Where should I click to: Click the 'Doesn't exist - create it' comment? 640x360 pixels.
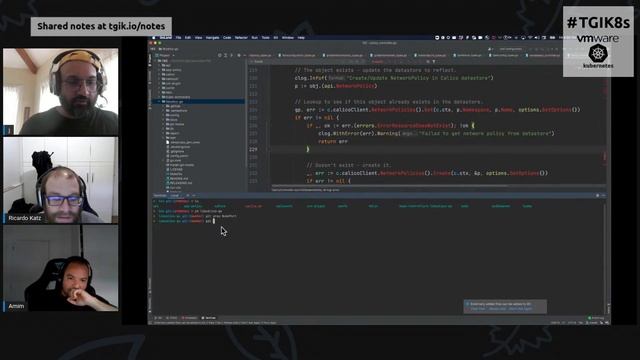348,165
